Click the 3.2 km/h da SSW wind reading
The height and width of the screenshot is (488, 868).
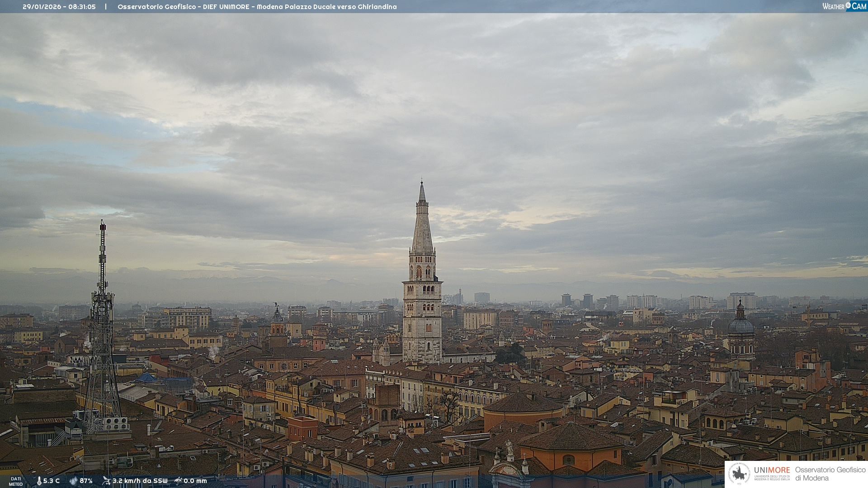pyautogui.click(x=140, y=481)
